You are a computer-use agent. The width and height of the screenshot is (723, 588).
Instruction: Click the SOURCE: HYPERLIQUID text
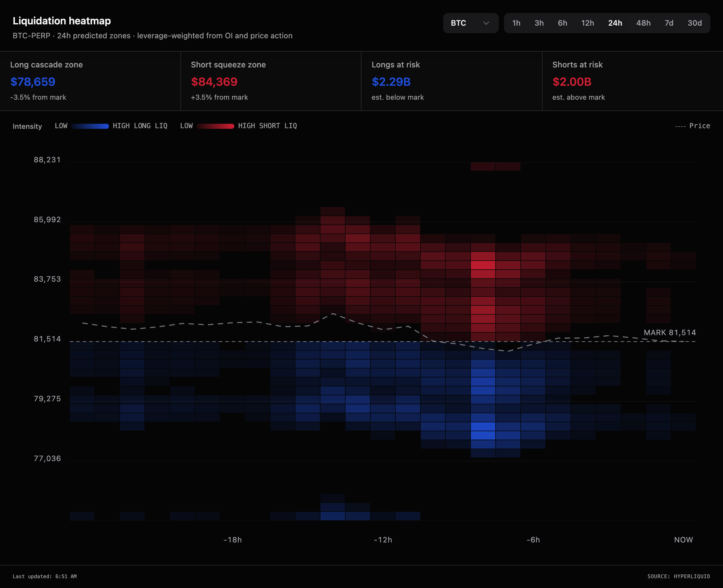679,577
